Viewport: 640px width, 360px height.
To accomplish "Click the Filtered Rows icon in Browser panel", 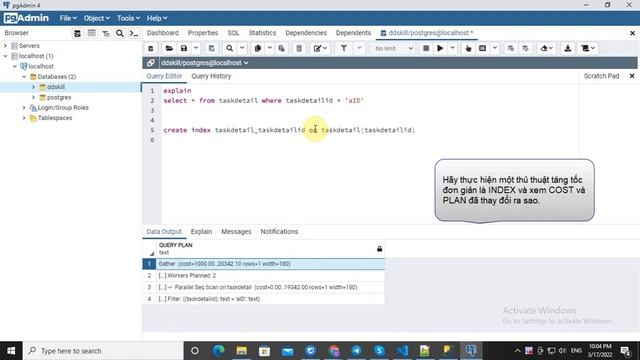I will (106, 33).
